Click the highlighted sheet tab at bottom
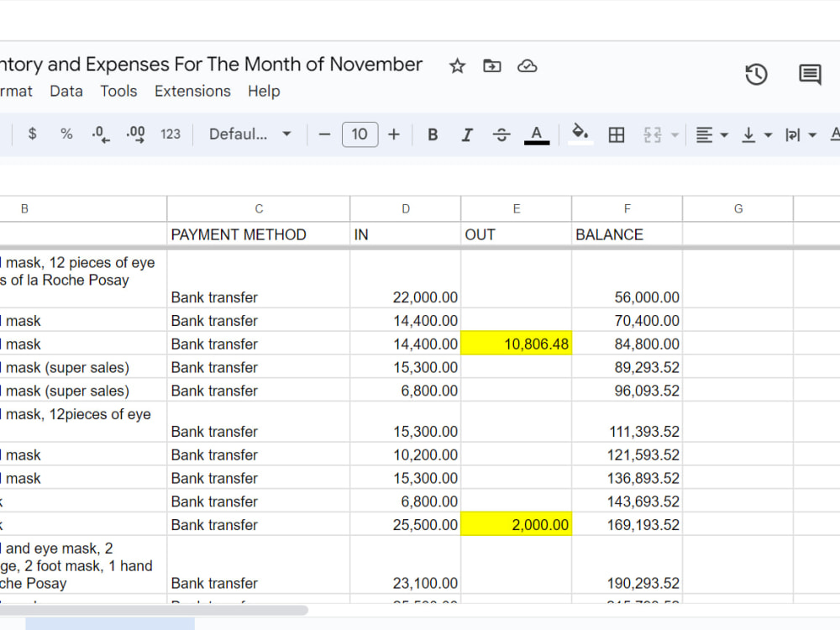 coord(110,623)
